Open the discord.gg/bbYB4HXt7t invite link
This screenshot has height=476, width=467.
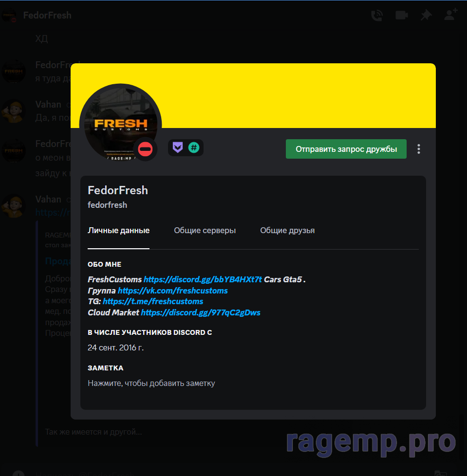(x=203, y=279)
